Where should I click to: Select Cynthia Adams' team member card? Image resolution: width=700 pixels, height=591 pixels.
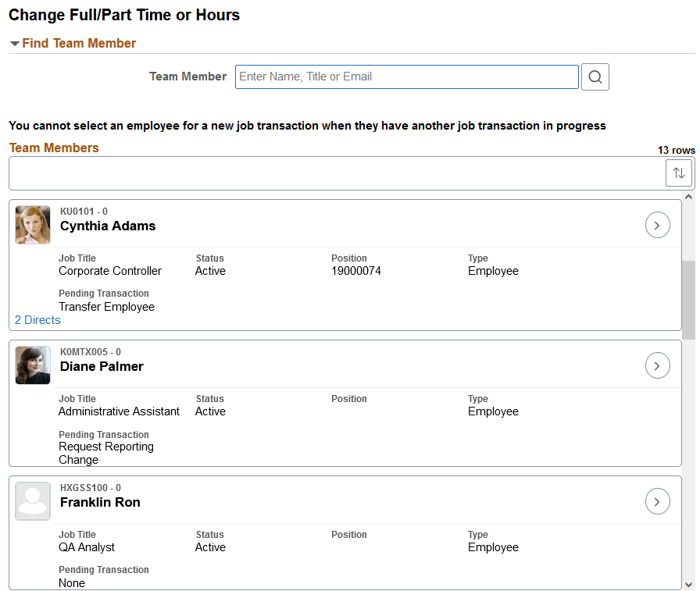344,265
